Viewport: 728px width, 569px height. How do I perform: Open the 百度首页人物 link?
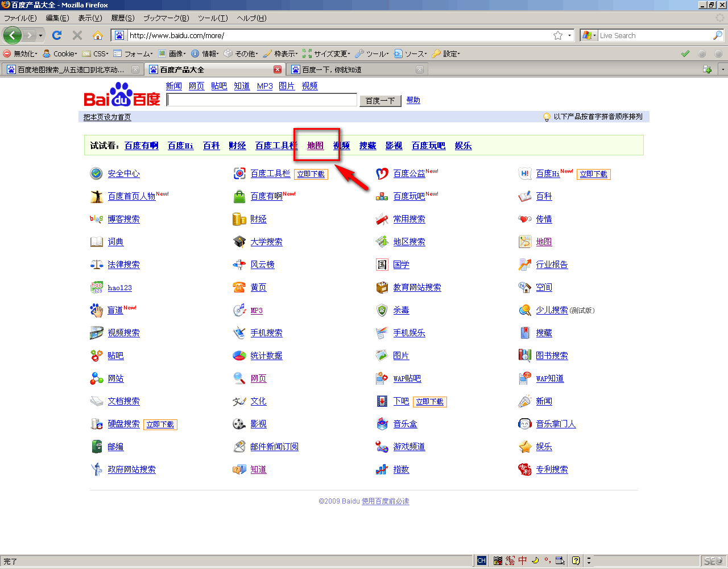click(x=131, y=196)
